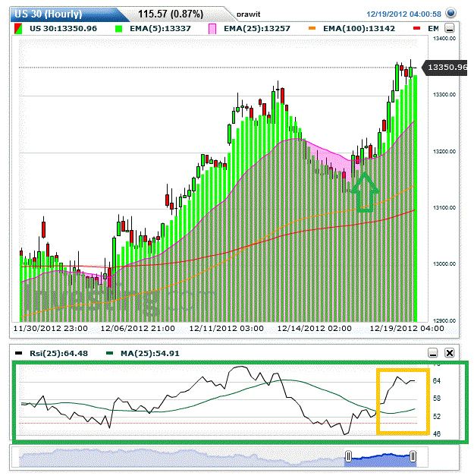Minimize the RSI indicator panel
The image size is (474, 476).
[433, 353]
